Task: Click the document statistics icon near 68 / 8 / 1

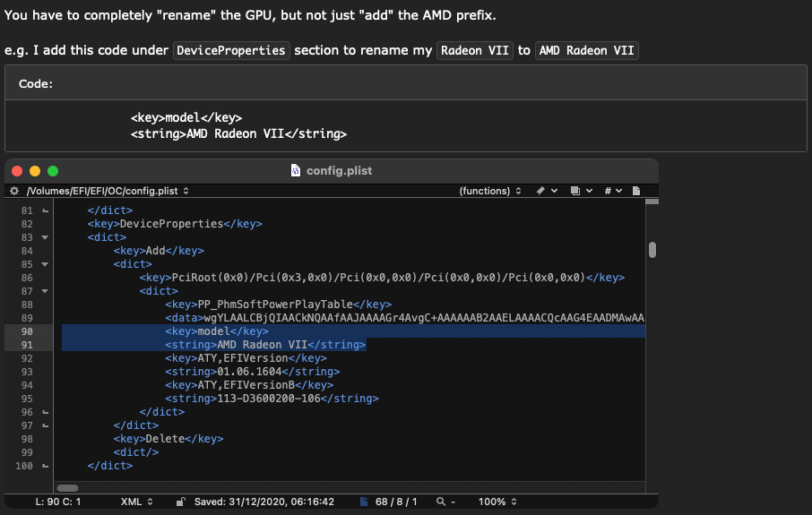Action: click(x=364, y=502)
